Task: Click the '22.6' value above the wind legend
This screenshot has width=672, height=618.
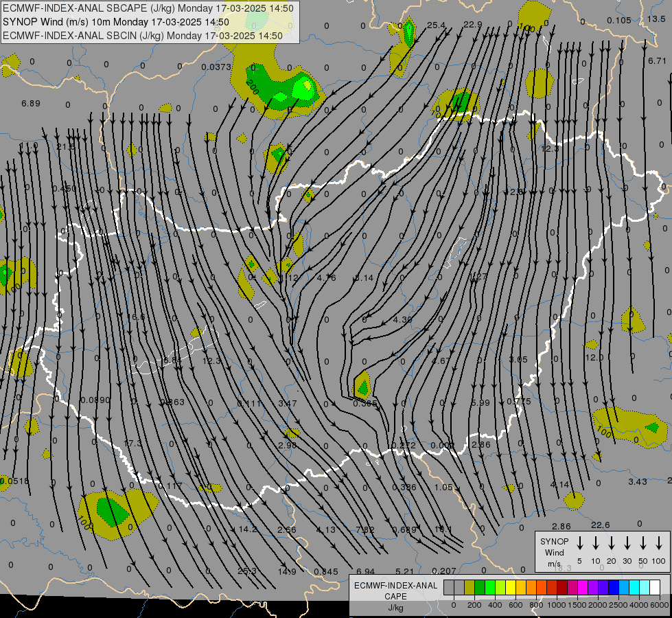Action: tap(600, 525)
